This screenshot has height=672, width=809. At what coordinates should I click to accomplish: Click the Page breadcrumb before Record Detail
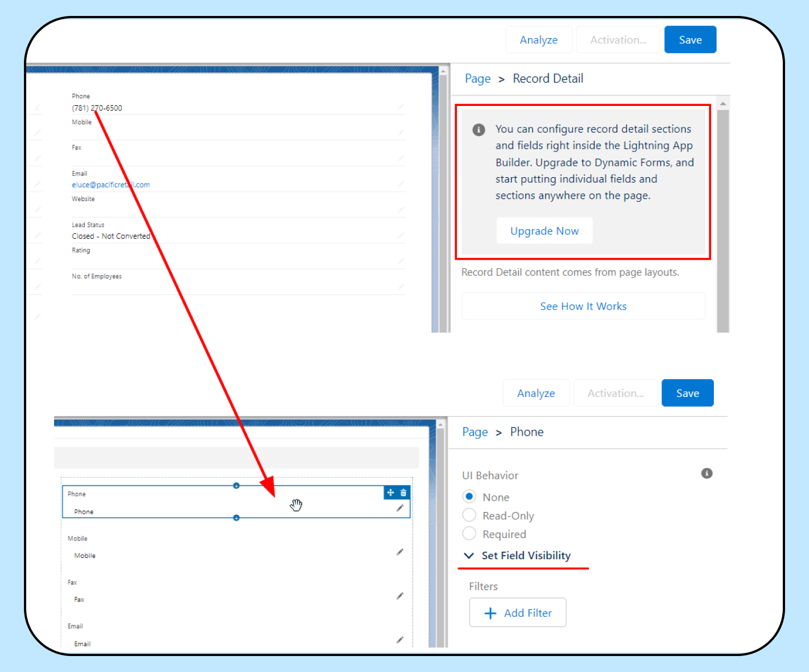(x=477, y=79)
